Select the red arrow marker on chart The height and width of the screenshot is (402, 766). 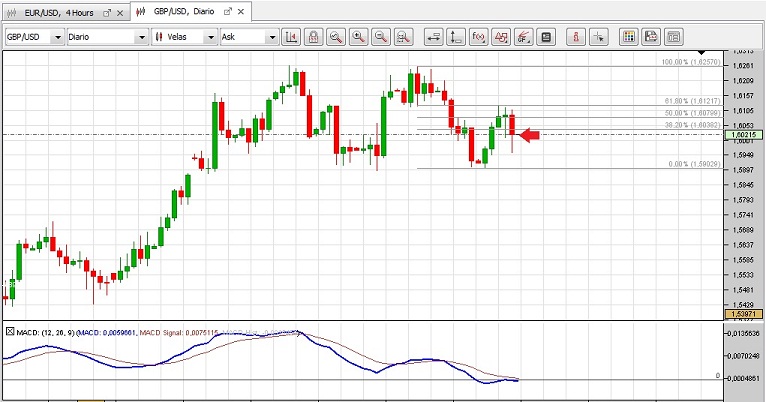[x=529, y=135]
